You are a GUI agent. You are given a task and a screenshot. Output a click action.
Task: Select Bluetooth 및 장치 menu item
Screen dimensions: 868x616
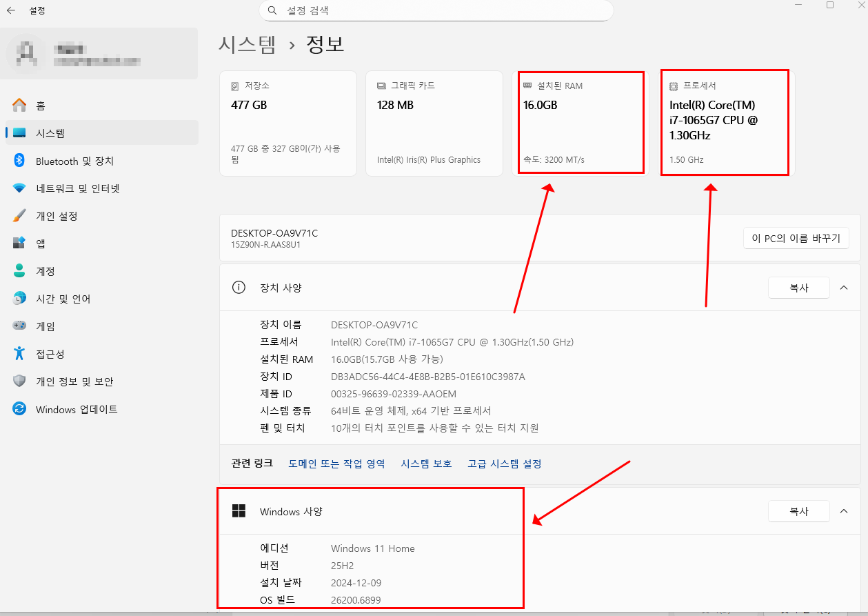click(102, 161)
